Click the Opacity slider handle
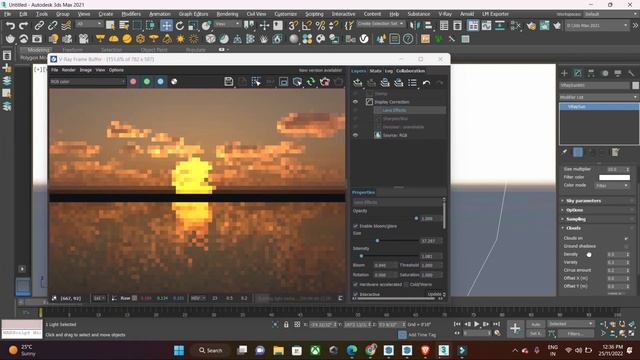The image size is (640, 360). pos(416,218)
